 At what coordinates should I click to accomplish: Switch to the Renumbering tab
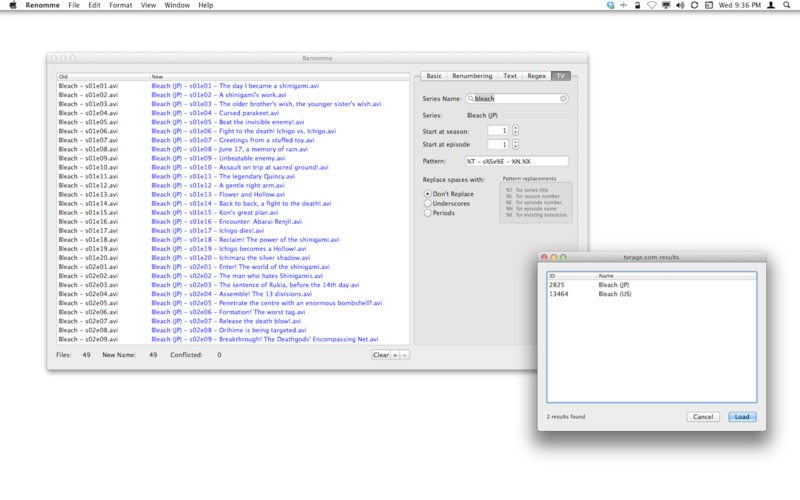click(x=472, y=76)
